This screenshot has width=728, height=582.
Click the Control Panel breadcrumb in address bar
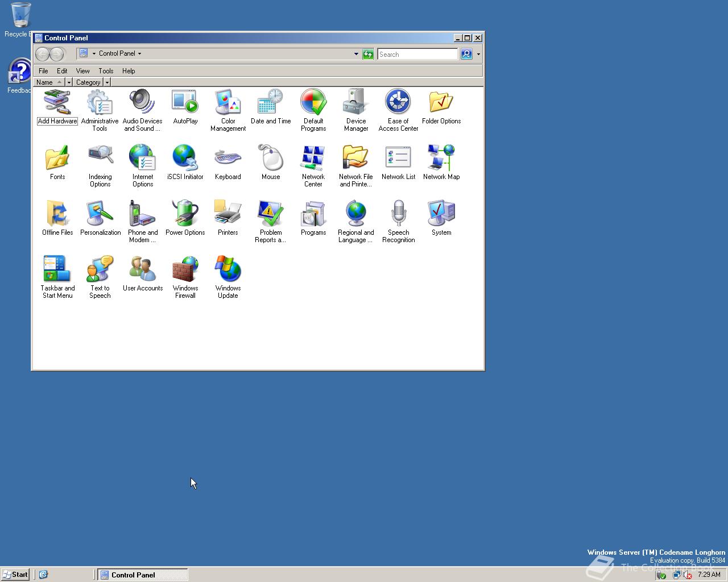click(x=117, y=53)
